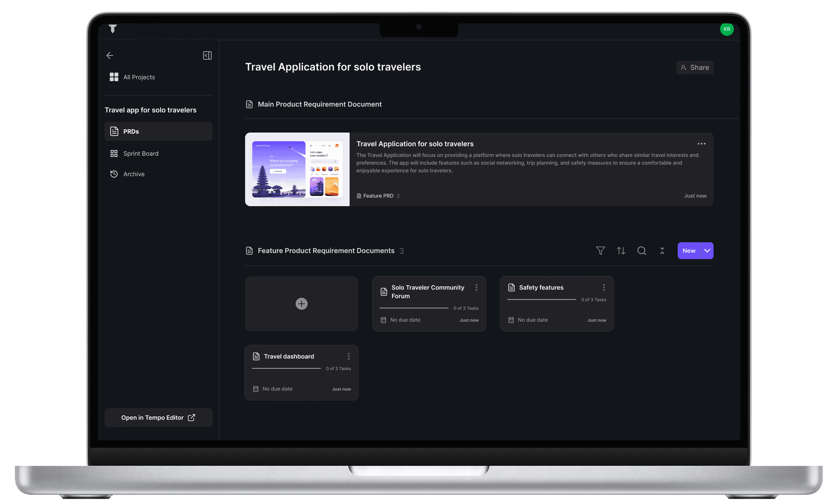
Task: Open the Archive section
Action: [x=133, y=174]
